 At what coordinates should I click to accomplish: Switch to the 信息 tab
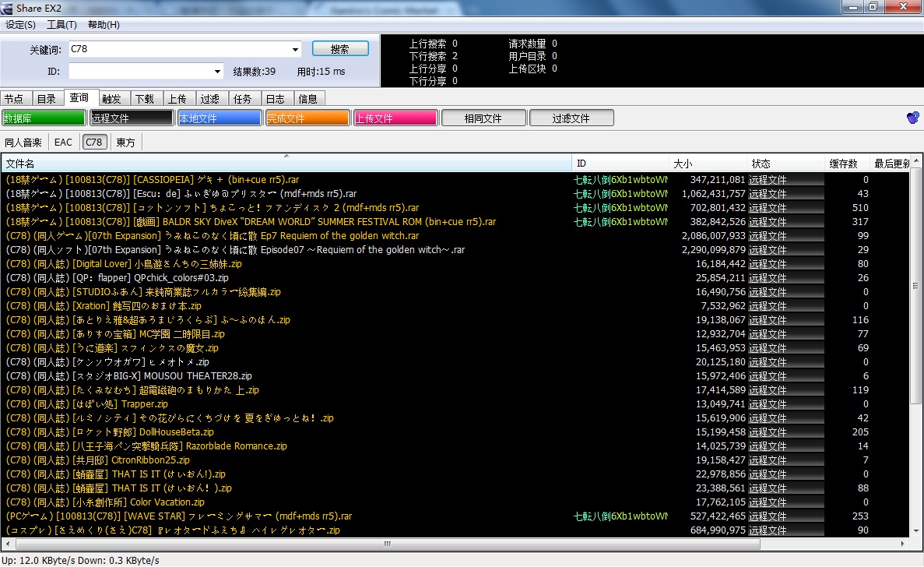tap(307, 98)
